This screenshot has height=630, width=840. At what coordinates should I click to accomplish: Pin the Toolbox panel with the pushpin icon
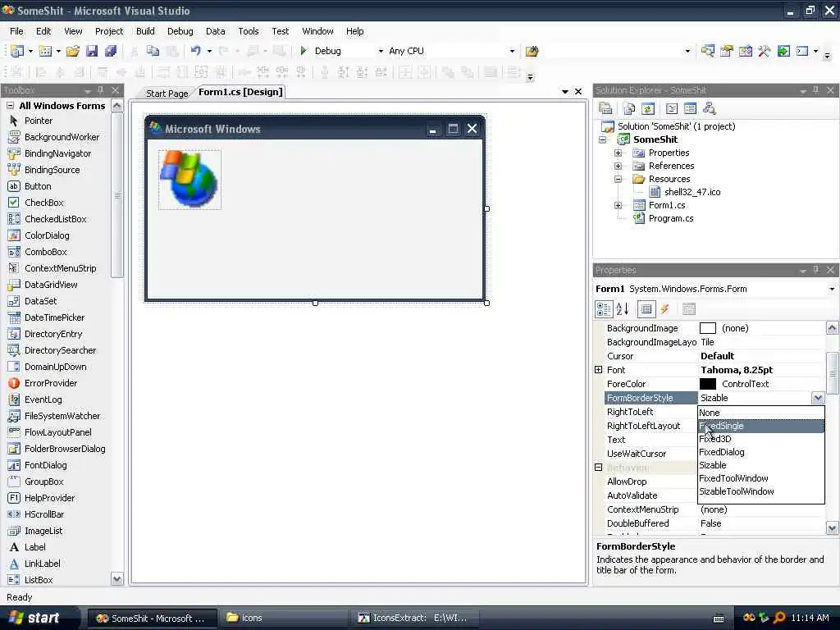pos(101,90)
